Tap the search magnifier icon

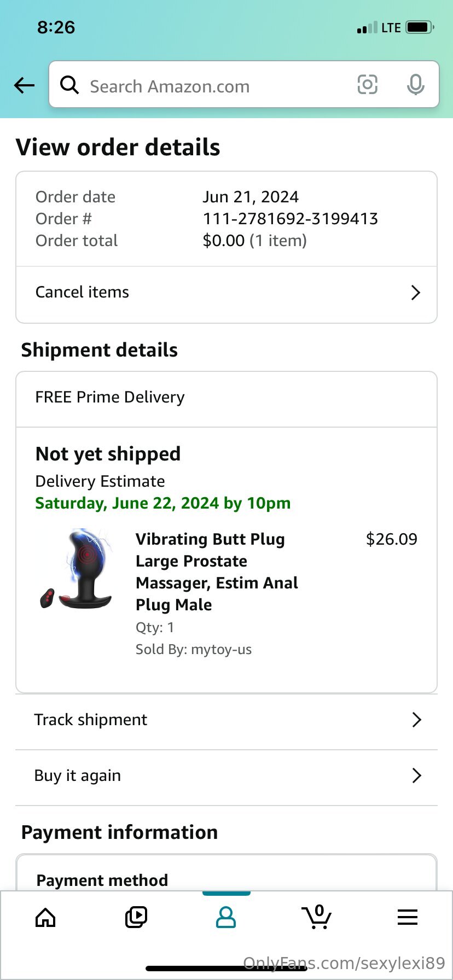point(69,85)
